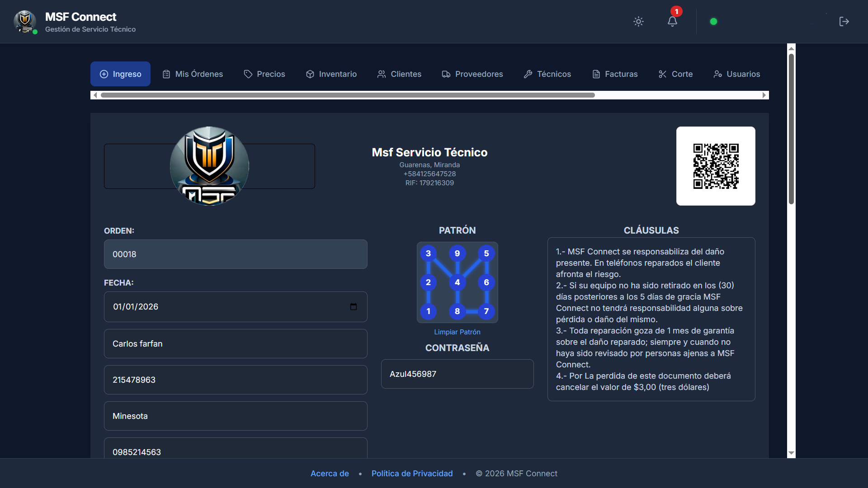
Task: Click the Limpiar Patrón link
Action: click(x=457, y=332)
